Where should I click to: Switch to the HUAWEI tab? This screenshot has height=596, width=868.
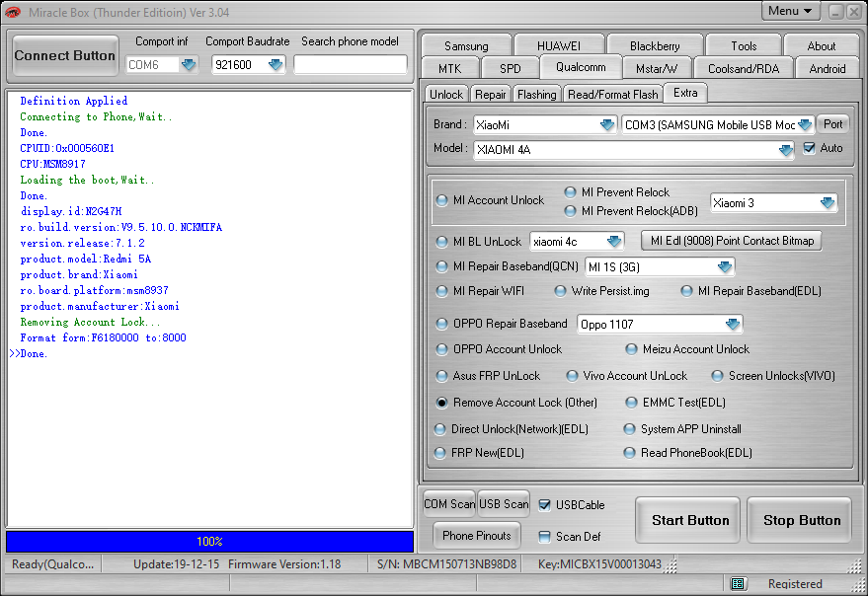coord(559,46)
